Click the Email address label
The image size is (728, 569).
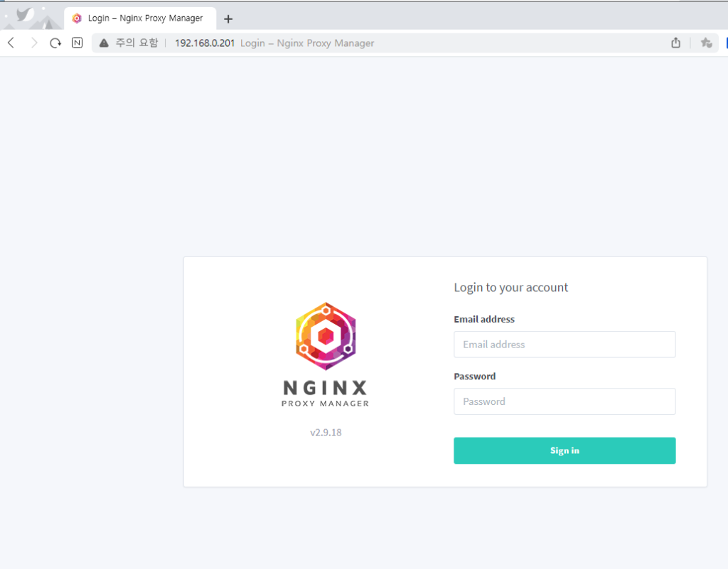pos(484,319)
